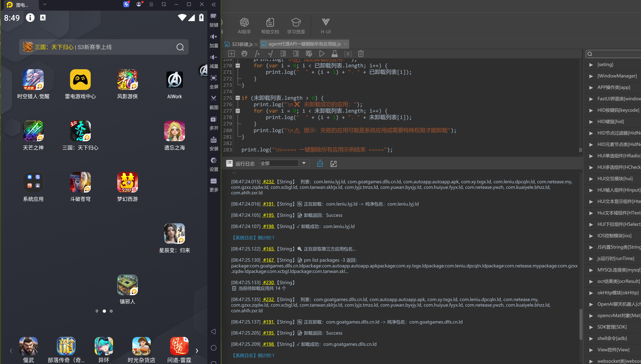Clear the run log with broom icon

tap(320, 163)
